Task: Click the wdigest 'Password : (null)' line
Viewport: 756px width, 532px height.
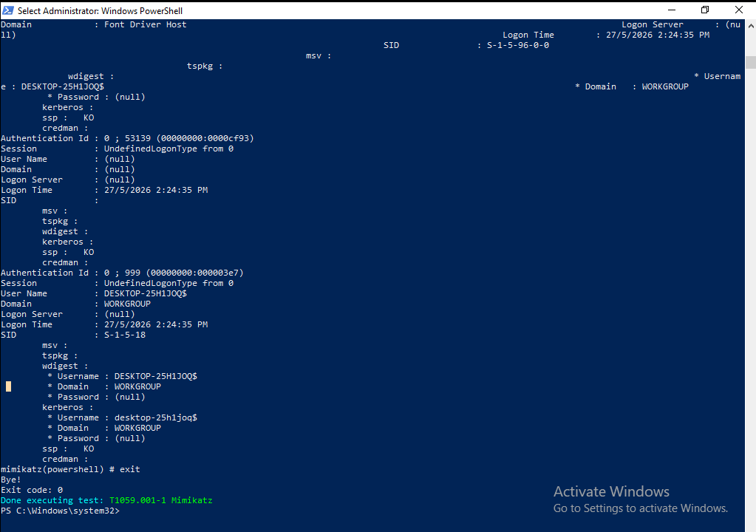Action: 96,397
